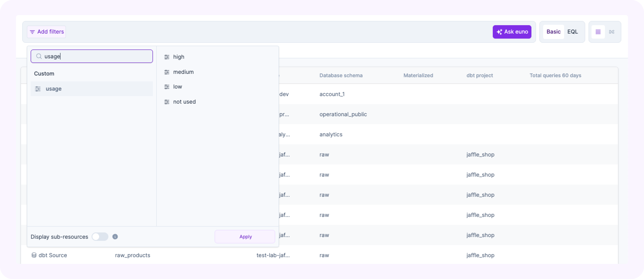644x279 pixels.
Task: Click the sliders icon next to medium
Action: pyautogui.click(x=167, y=72)
